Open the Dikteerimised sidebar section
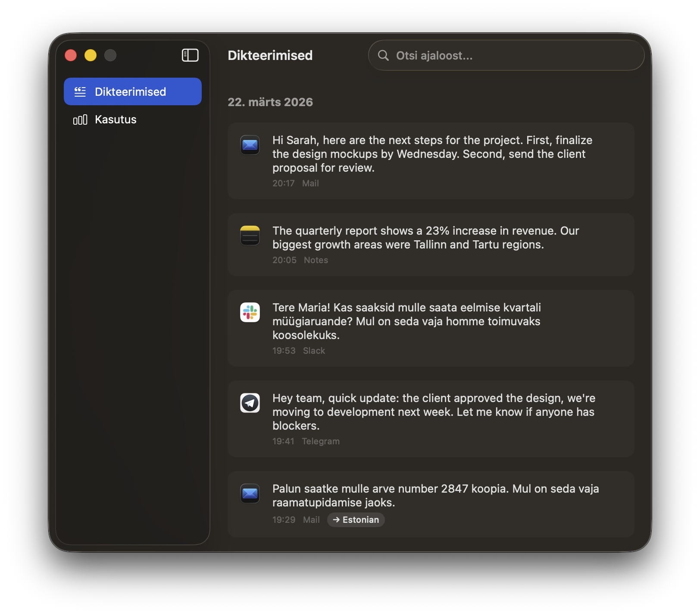The width and height of the screenshot is (700, 616). coord(133,91)
